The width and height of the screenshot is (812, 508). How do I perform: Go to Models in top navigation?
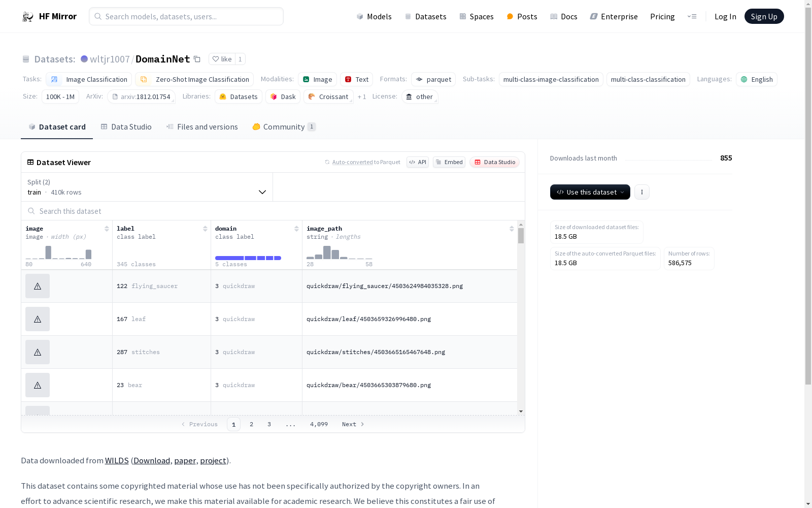pos(374,16)
